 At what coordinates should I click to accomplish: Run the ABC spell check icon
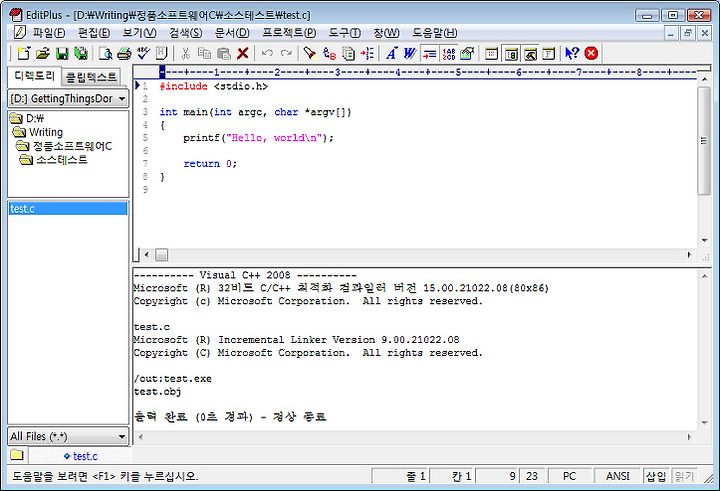(x=143, y=54)
